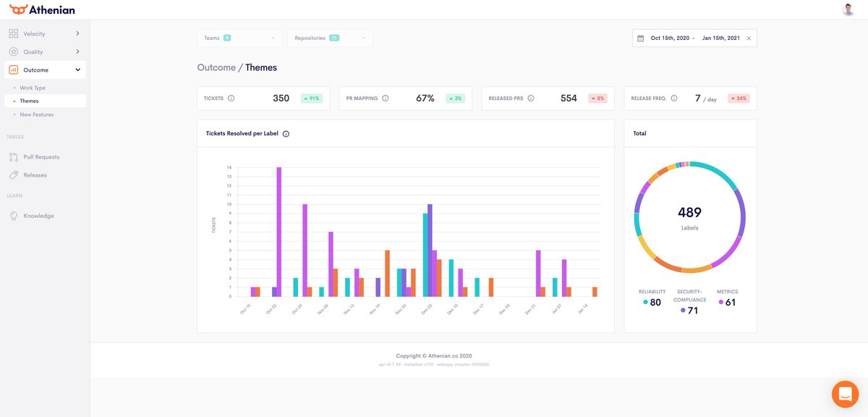Open Releases table
Screen dimensions: 868x417
35,175
